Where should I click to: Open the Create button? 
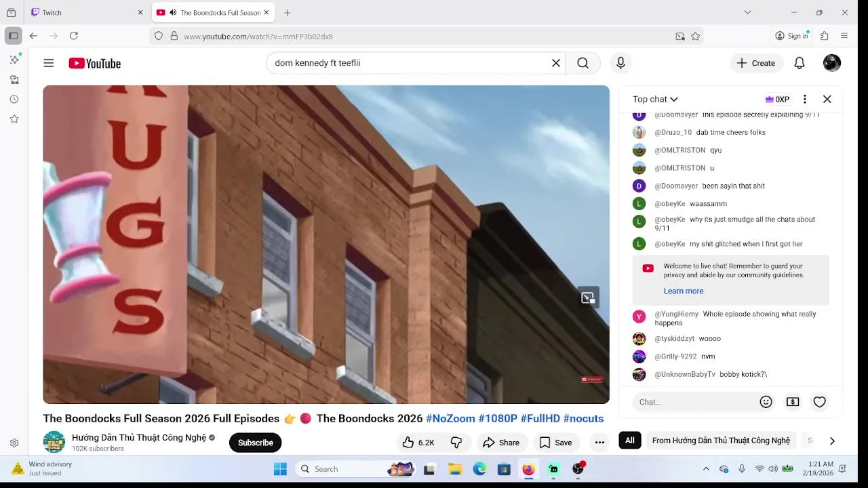[x=756, y=63]
